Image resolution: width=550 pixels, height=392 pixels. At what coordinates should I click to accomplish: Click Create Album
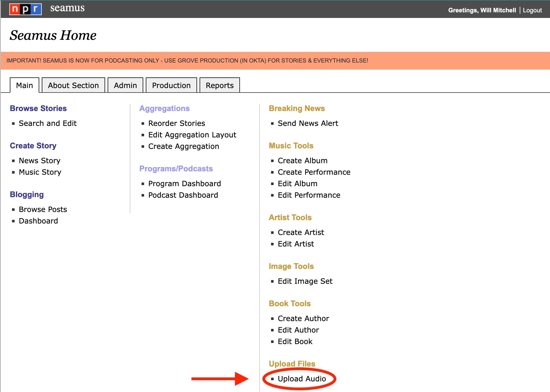(302, 161)
